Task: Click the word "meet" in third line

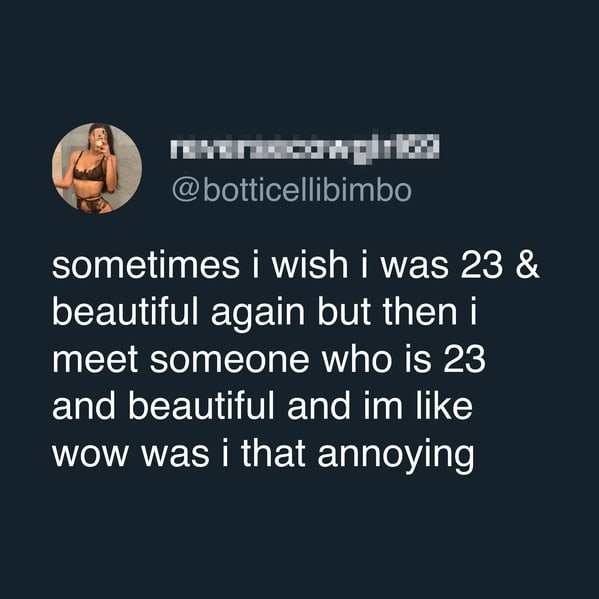Action: pos(95,360)
